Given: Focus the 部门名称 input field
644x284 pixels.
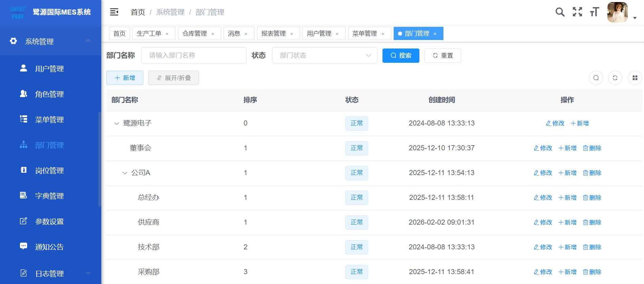Looking at the screenshot, I should pos(193,56).
